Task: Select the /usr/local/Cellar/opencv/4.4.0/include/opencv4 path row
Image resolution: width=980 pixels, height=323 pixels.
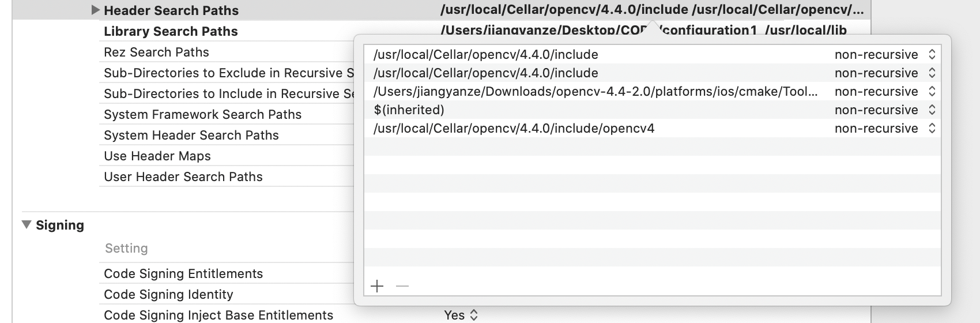Action: tap(653, 128)
